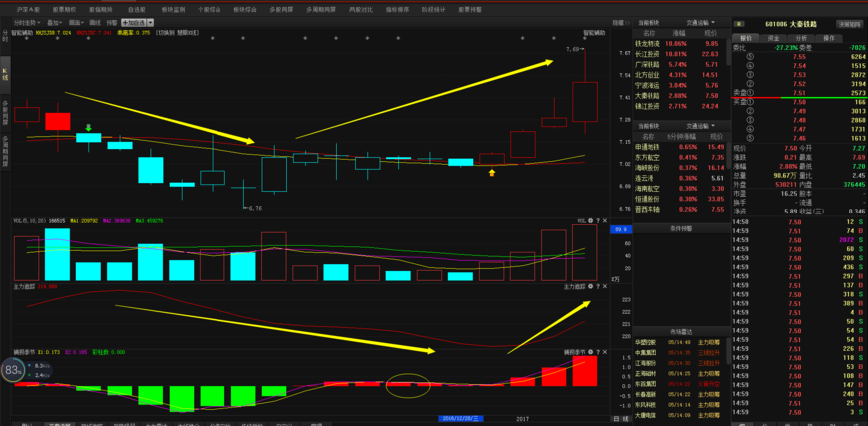Viewport: 868px width, 426px height.
Task: Open settings gear of 主力追踪 panel
Action: point(590,286)
